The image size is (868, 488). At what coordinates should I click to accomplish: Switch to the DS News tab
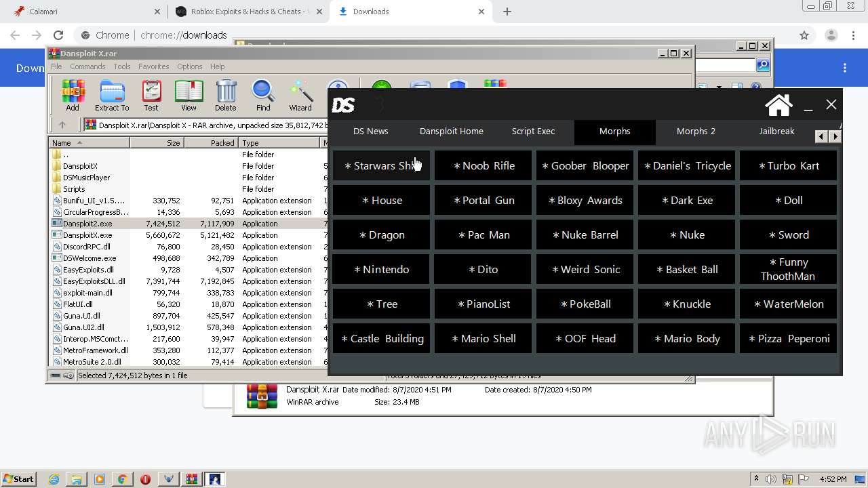click(x=371, y=131)
